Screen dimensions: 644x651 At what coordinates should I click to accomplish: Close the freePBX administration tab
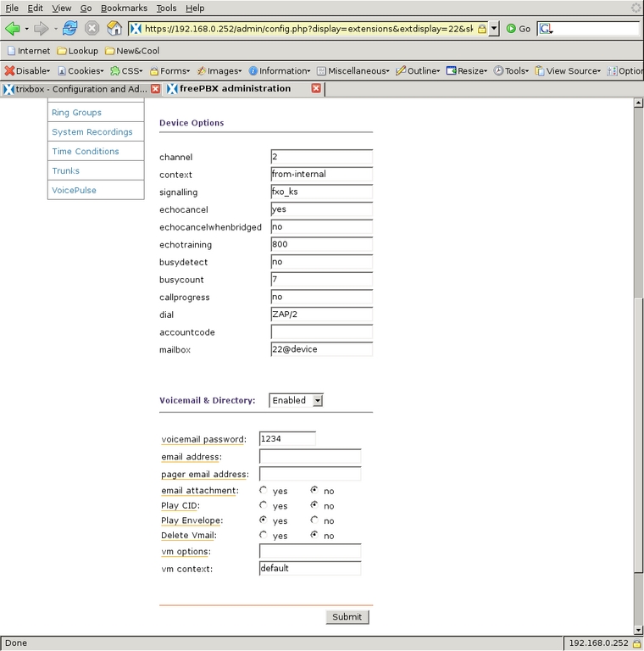coord(316,88)
